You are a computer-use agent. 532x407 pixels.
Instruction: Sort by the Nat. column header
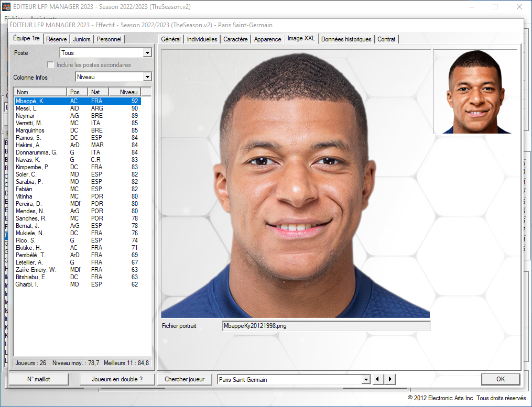pyautogui.click(x=99, y=92)
